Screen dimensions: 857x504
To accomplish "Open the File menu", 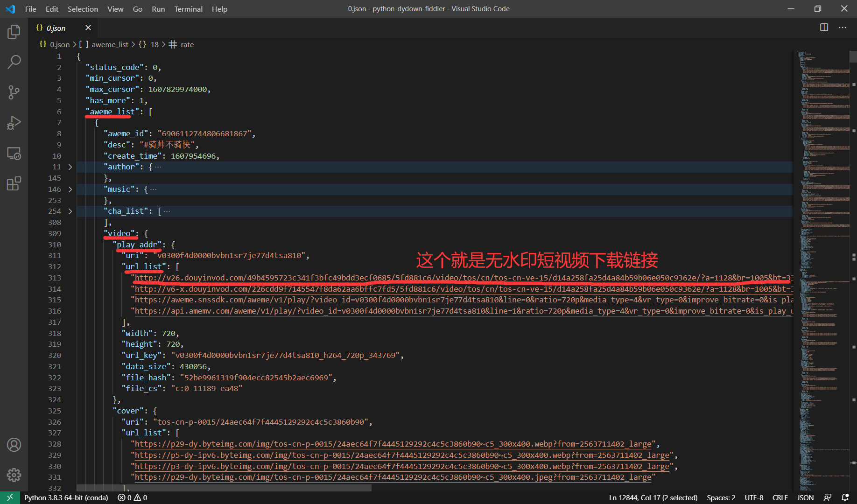I will coord(31,9).
